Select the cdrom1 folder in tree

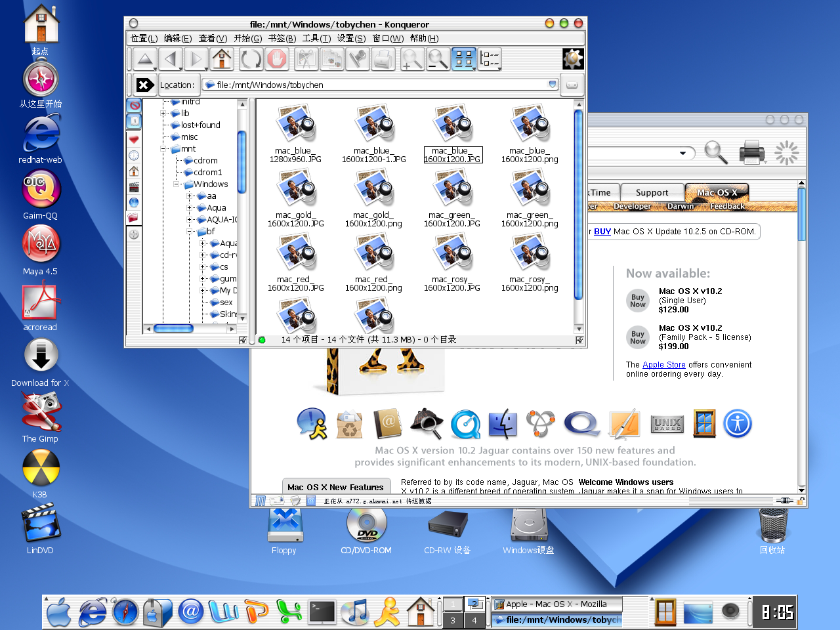203,173
